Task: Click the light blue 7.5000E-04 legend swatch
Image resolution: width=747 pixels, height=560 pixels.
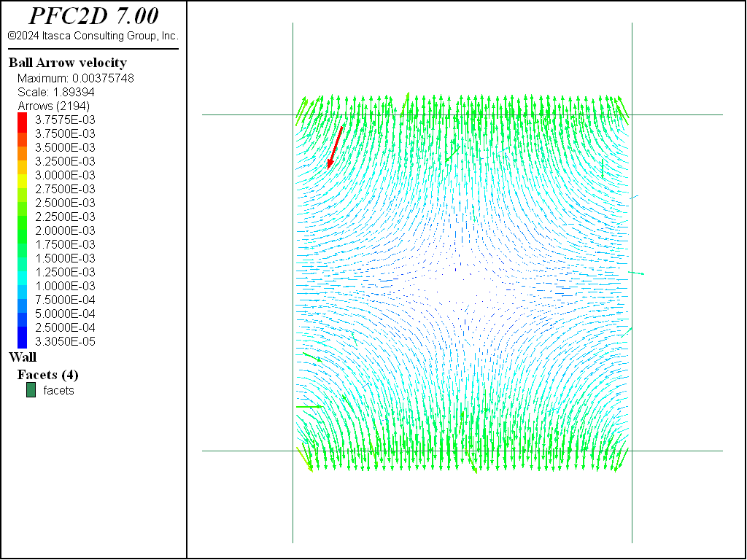Action: tap(22, 300)
